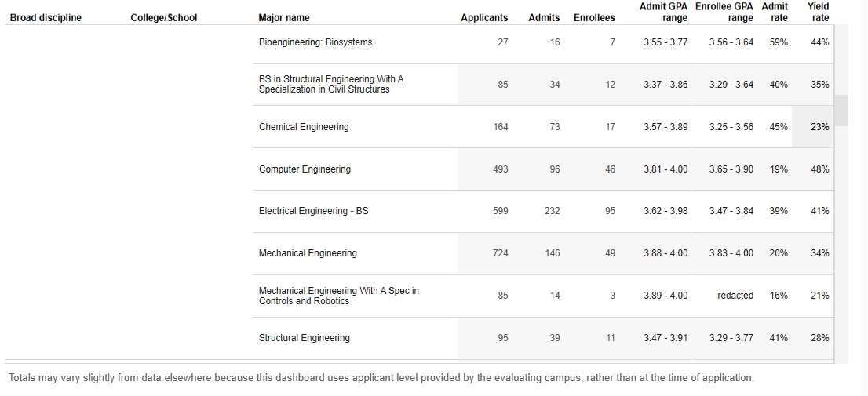Image resolution: width=868 pixels, height=396 pixels.
Task: Click the highlighted 23% yield rate cell
Action: pos(819,127)
